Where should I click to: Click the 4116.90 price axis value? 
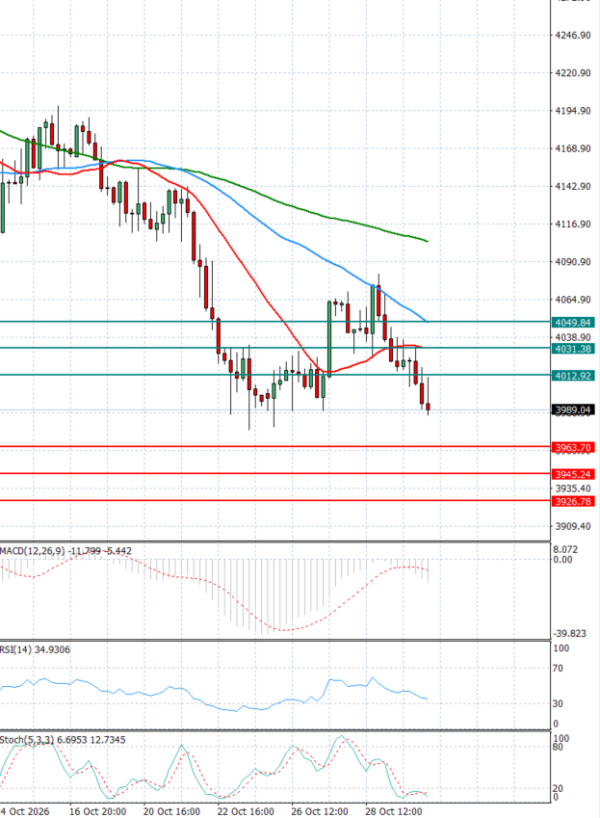point(573,224)
